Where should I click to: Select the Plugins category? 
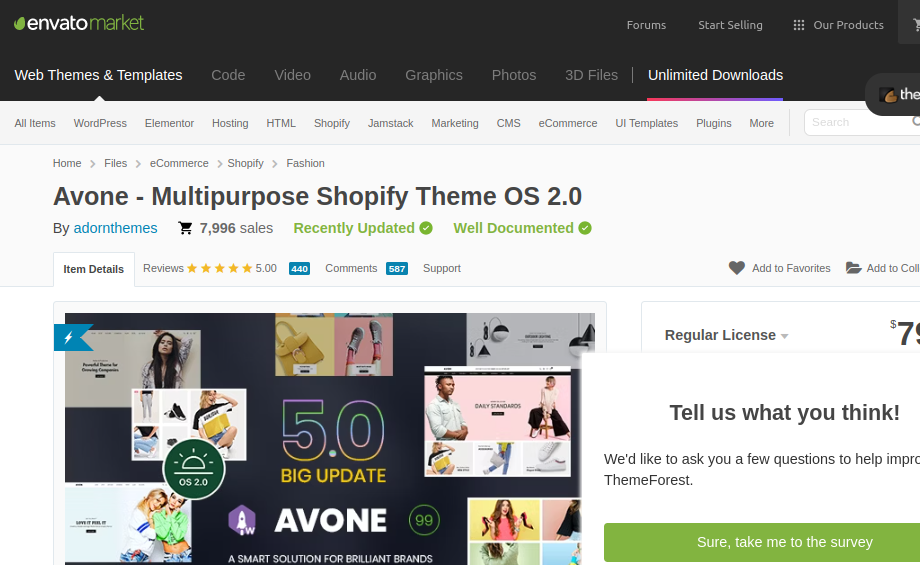[x=713, y=123]
